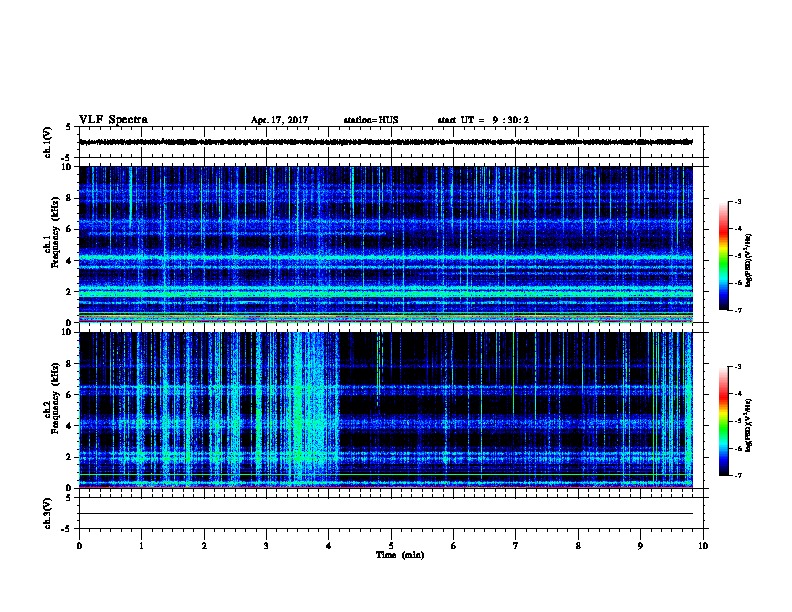
Task: Click the lower colorbar label "log(PSD)(V²/Hz)"
Action: pos(748,425)
